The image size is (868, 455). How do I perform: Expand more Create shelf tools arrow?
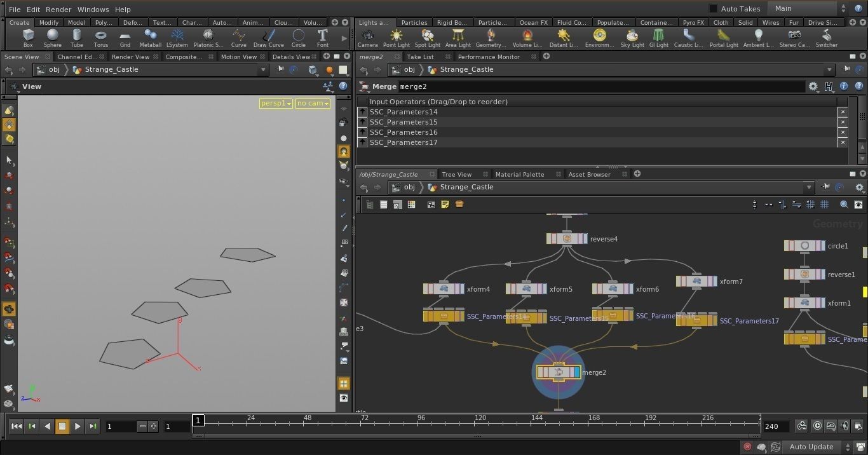pos(344,38)
